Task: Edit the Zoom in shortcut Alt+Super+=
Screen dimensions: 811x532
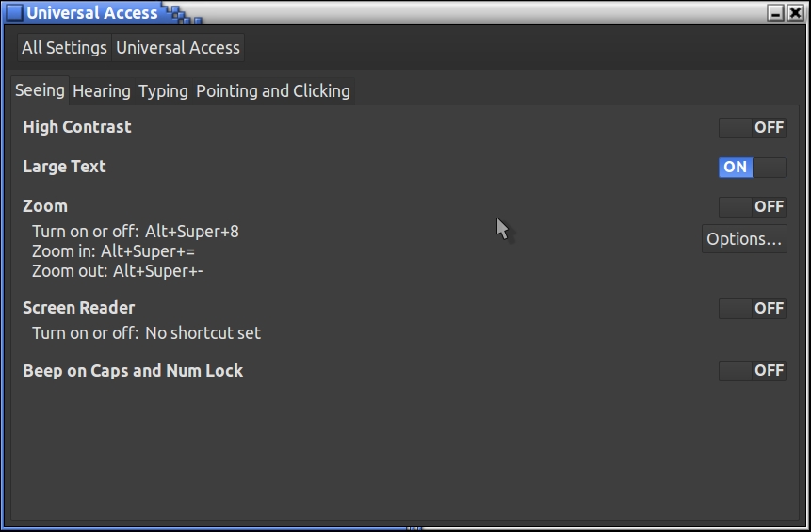Action: (148, 251)
